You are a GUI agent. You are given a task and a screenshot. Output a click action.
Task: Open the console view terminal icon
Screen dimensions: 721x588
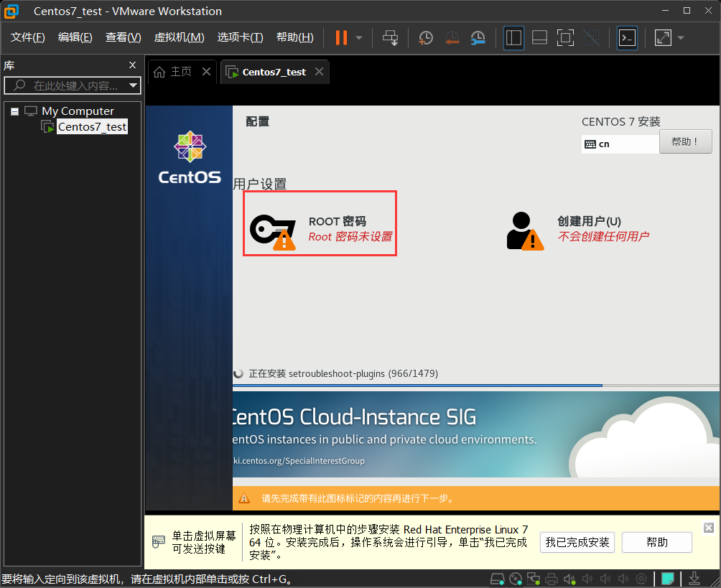coord(627,38)
